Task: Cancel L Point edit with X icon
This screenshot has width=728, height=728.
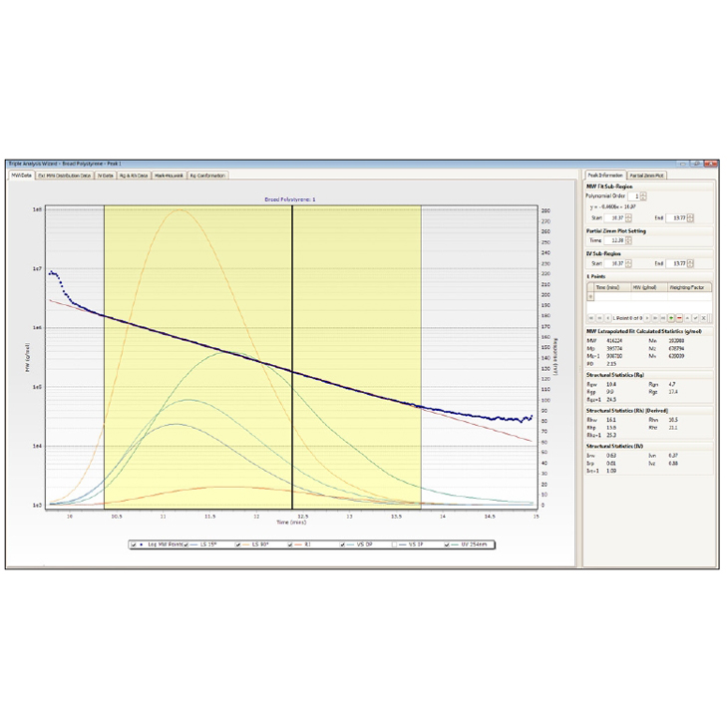Action: tap(703, 317)
